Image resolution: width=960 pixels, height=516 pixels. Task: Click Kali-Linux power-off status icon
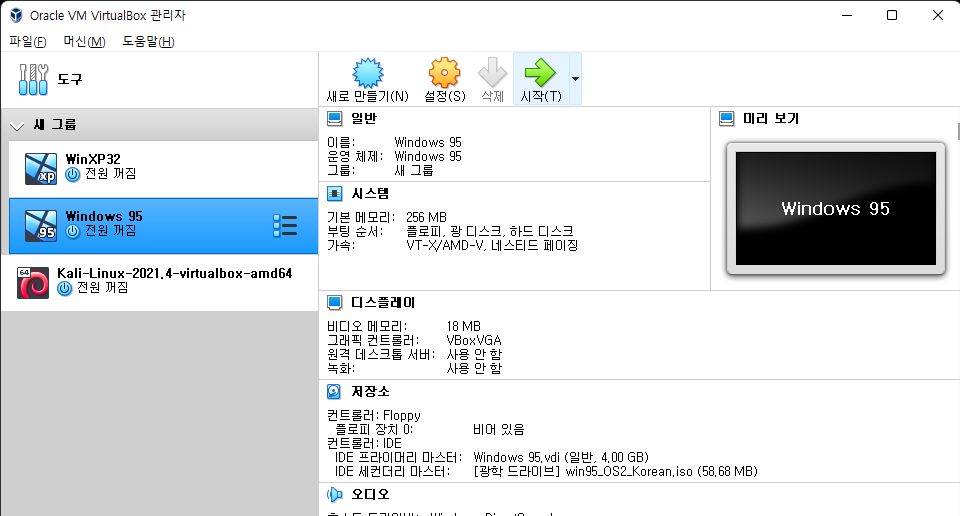click(x=64, y=288)
